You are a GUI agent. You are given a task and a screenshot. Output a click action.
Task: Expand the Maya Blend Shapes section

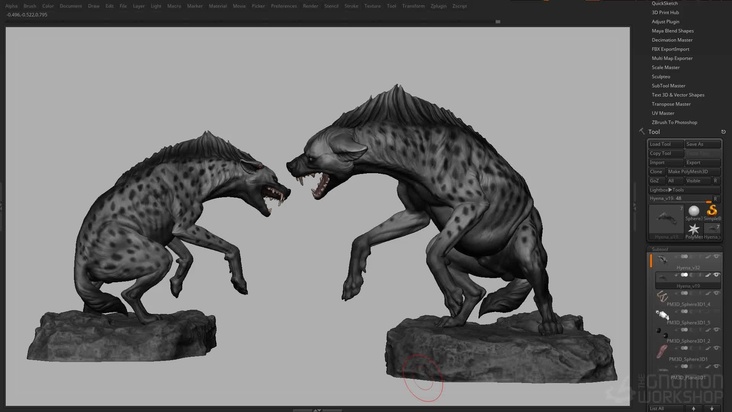pos(673,31)
